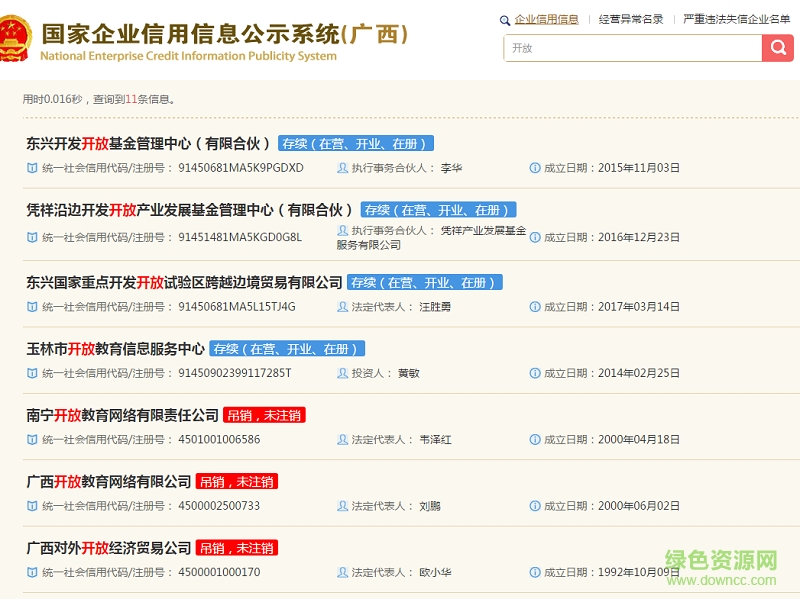This screenshot has height=599, width=800.
Task: Open the 企业信用信息 tab
Action: [x=546, y=19]
